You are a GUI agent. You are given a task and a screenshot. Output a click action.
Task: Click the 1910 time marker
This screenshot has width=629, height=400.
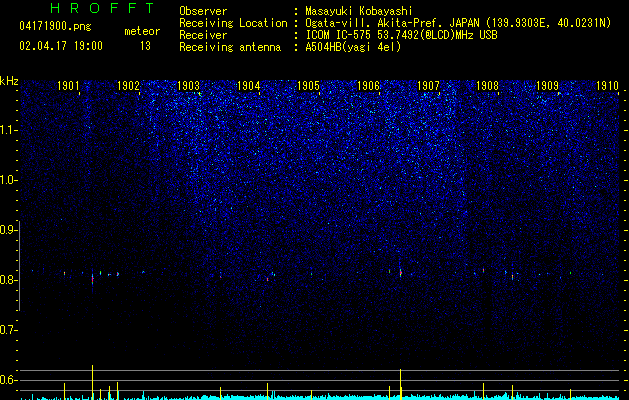(607, 86)
